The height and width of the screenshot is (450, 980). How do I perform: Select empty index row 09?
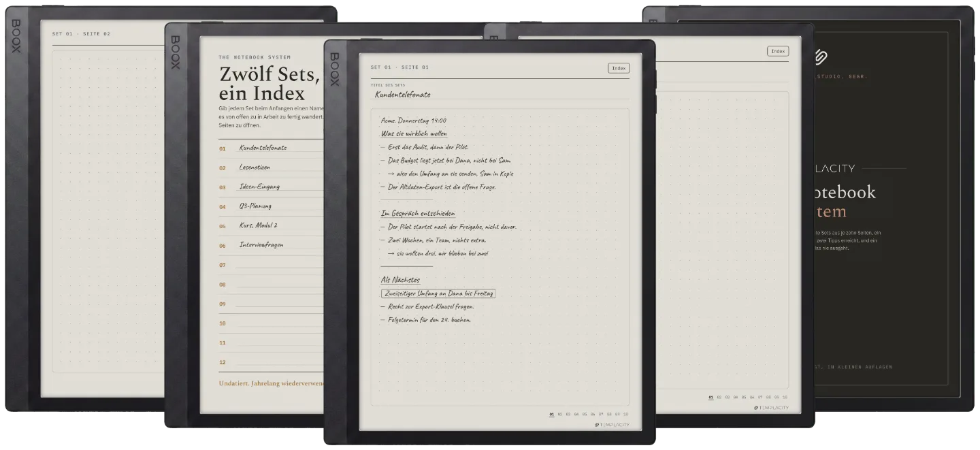(271, 304)
